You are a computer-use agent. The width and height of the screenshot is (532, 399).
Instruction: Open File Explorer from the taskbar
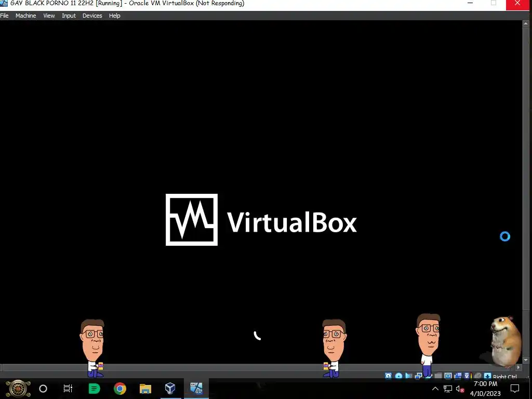point(145,389)
